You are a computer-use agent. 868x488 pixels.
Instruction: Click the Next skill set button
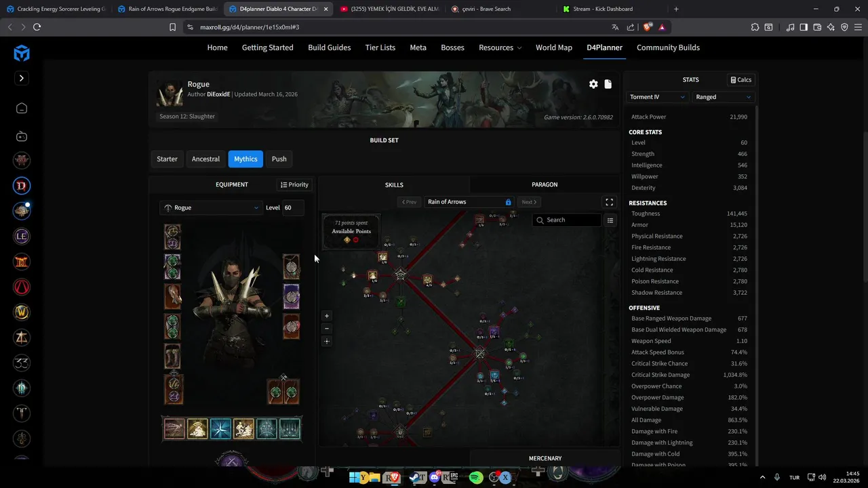pyautogui.click(x=529, y=202)
